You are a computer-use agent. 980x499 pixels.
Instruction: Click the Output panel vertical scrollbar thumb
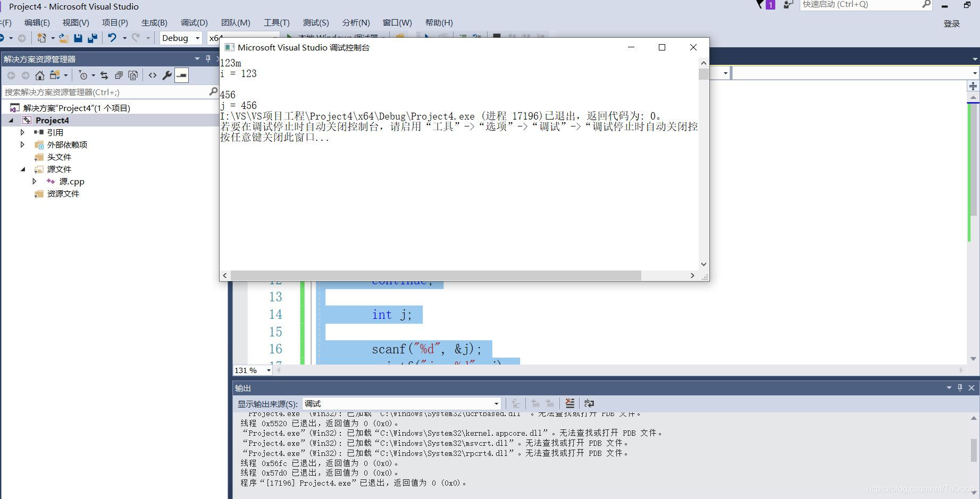point(974,451)
